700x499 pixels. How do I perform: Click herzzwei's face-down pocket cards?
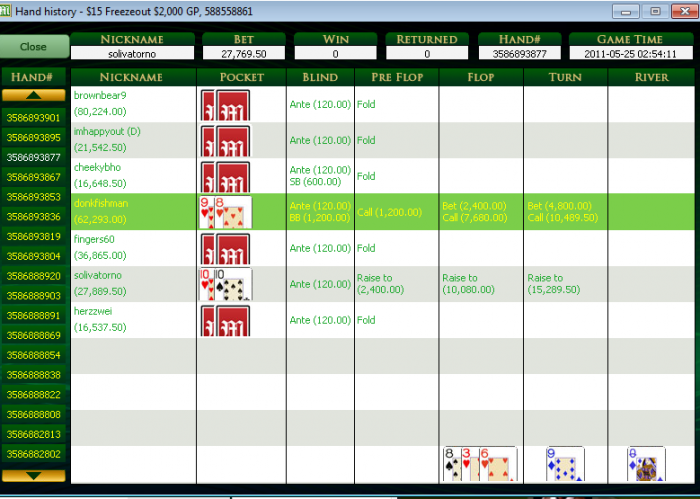(225, 321)
